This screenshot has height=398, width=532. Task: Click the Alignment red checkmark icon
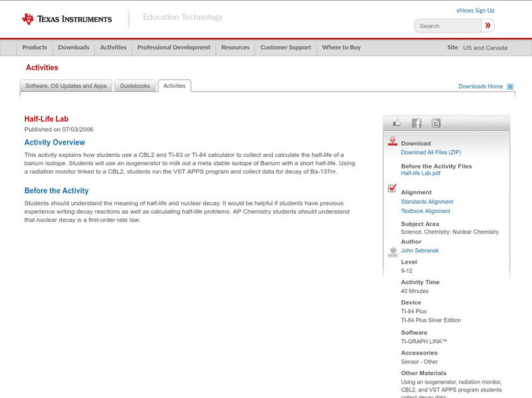(x=392, y=188)
